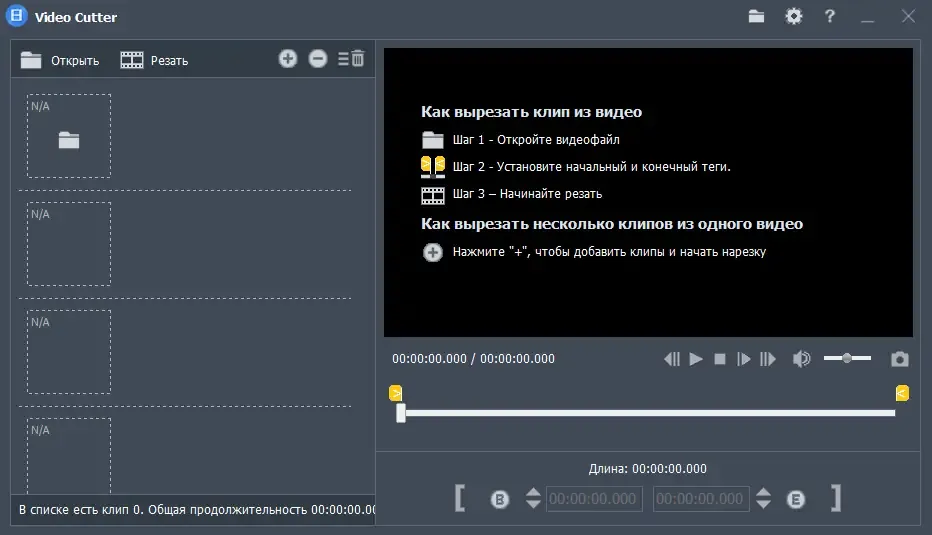Click the end time input field
Screen dimensions: 932x535
coord(701,499)
